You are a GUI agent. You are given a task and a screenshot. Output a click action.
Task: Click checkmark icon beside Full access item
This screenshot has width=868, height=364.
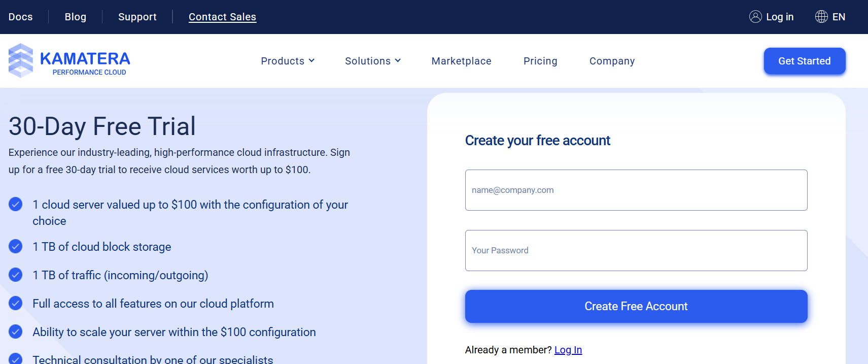tap(16, 303)
